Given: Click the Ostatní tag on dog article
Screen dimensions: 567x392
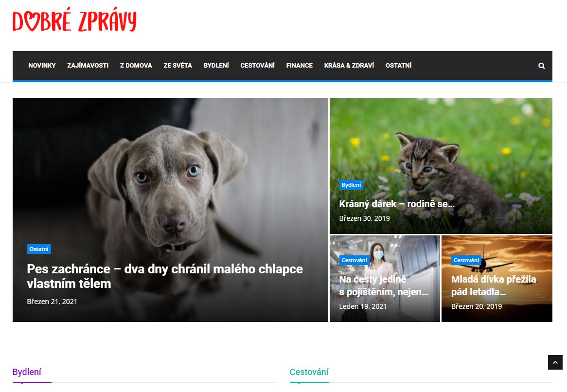Looking at the screenshot, I should click(x=39, y=249).
